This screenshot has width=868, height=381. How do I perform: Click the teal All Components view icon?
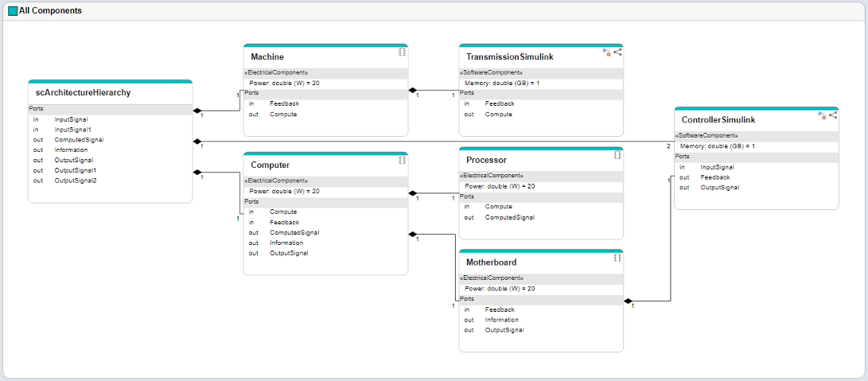[13, 11]
